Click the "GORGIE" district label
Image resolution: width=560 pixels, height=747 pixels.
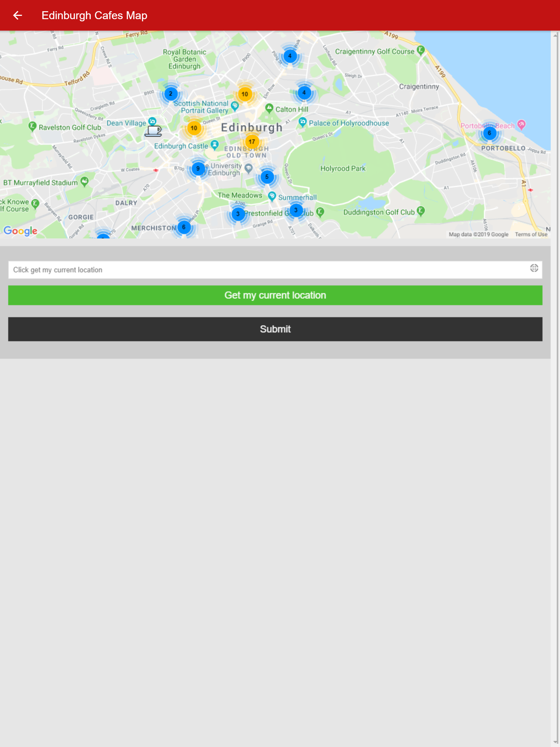click(x=81, y=217)
